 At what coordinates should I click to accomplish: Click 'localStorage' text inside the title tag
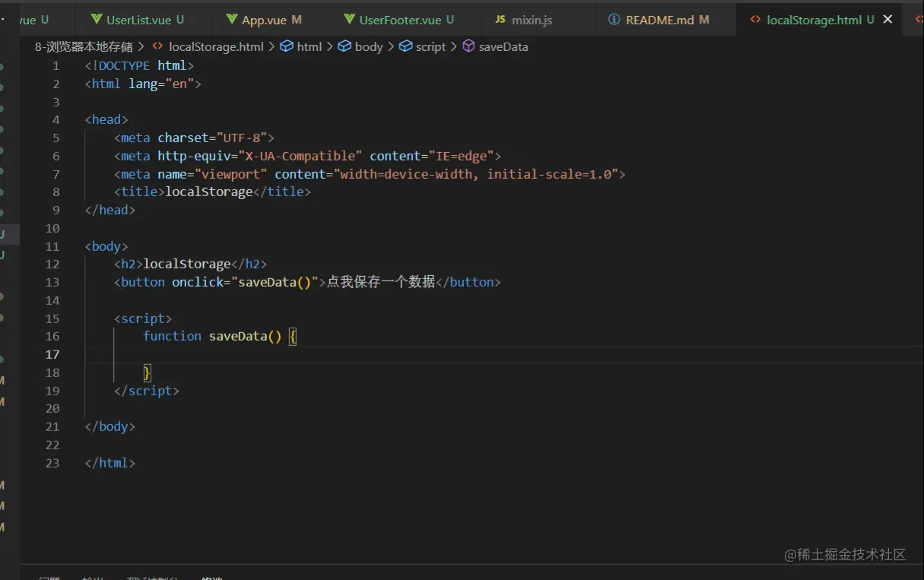pos(209,192)
